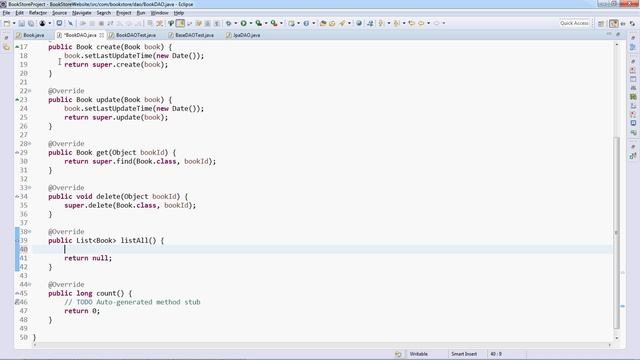640x360 pixels.
Task: Click the task marker on line 46
Action: (x=17, y=302)
